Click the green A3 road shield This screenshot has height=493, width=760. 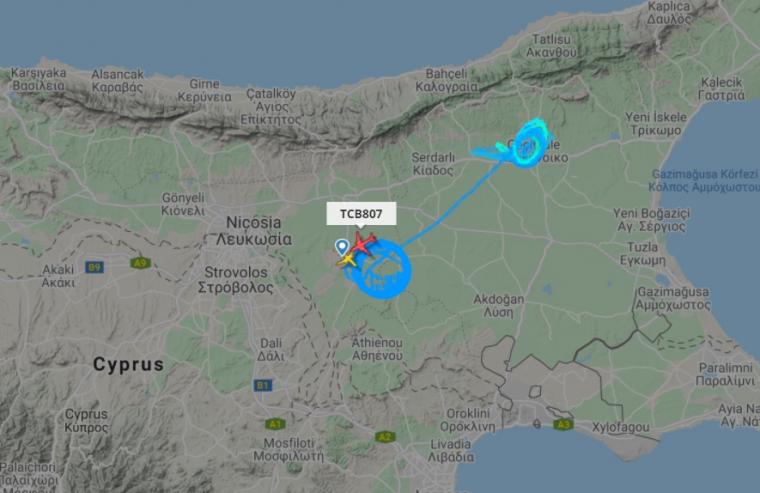[x=563, y=425]
